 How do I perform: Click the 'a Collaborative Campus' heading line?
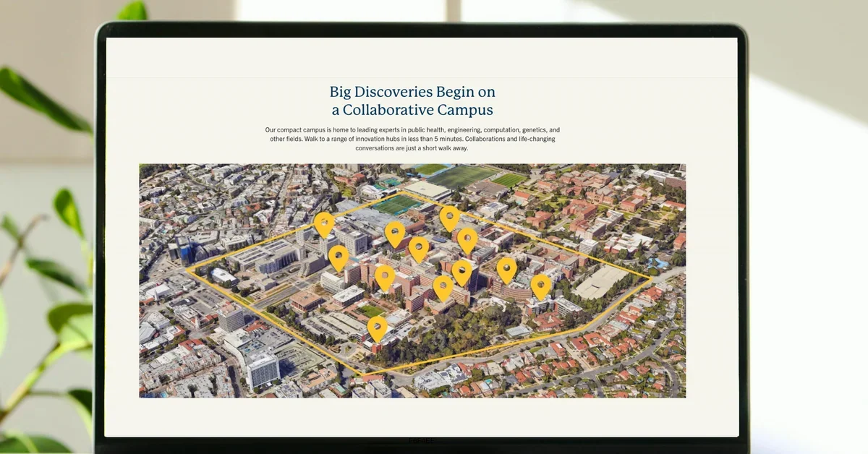point(412,111)
